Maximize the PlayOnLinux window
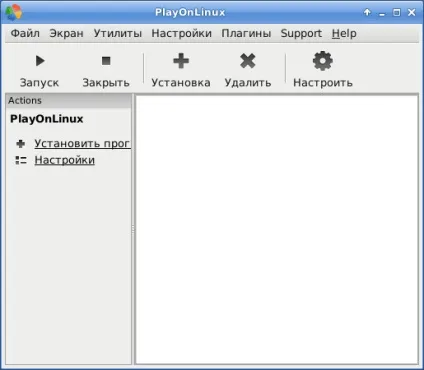Viewport: 424px width, 370px height. [397, 13]
